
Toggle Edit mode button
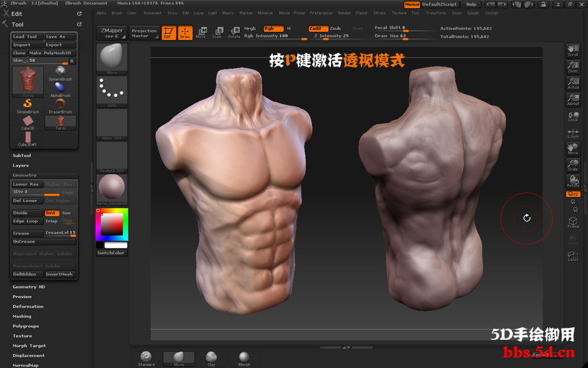(x=169, y=33)
